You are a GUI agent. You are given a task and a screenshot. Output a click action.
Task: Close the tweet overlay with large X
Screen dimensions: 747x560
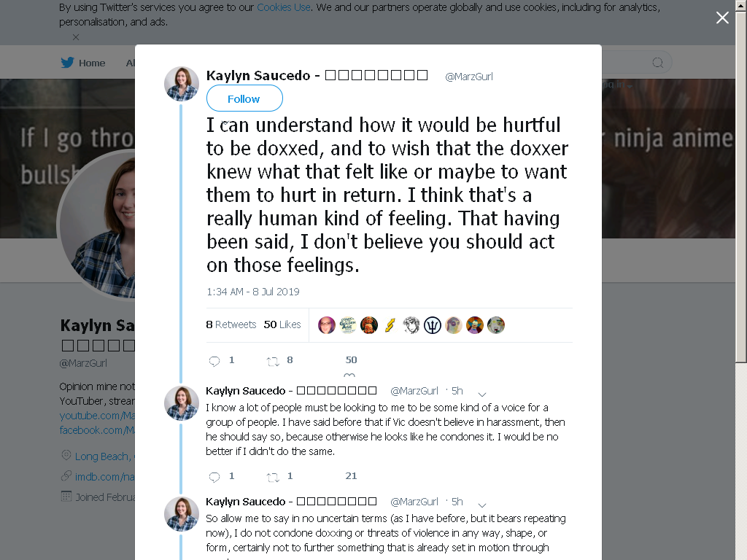pos(722,17)
